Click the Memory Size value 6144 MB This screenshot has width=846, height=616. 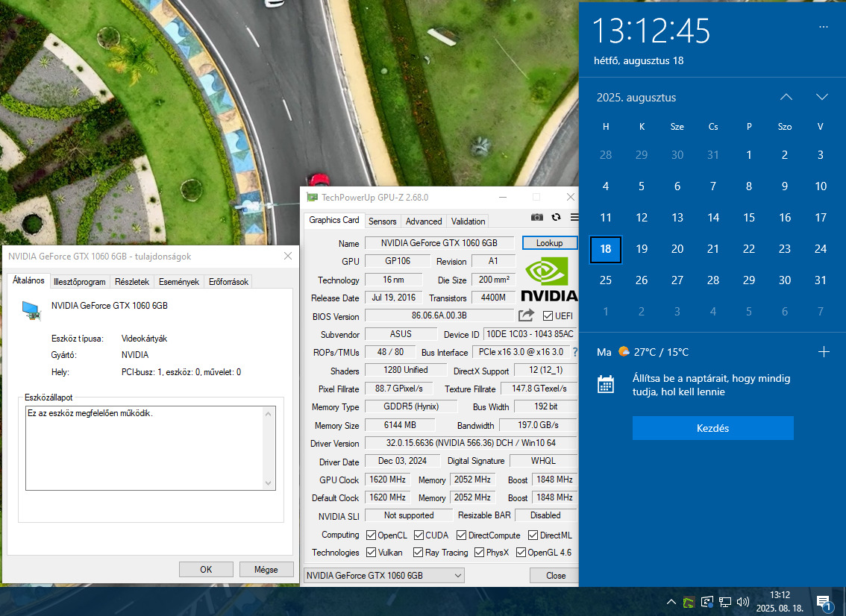(400, 425)
